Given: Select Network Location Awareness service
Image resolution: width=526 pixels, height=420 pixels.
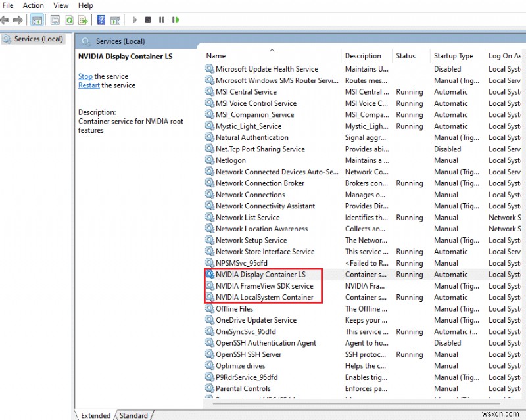Looking at the screenshot, I should click(364, 229).
